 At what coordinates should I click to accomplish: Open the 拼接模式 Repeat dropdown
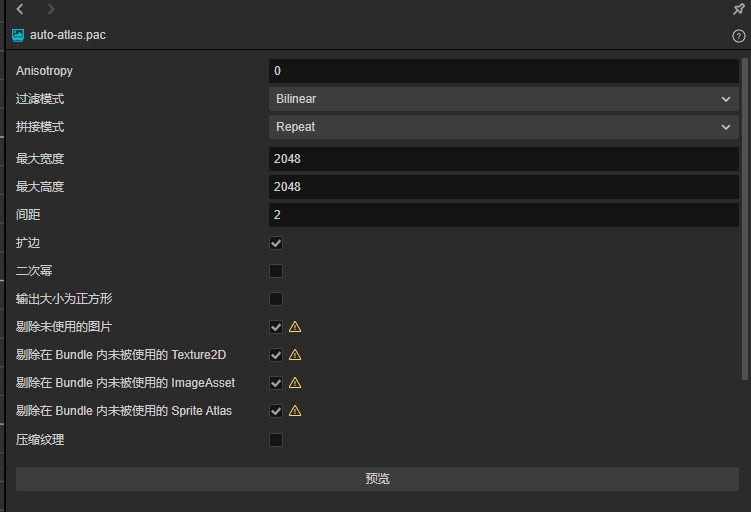click(x=503, y=127)
